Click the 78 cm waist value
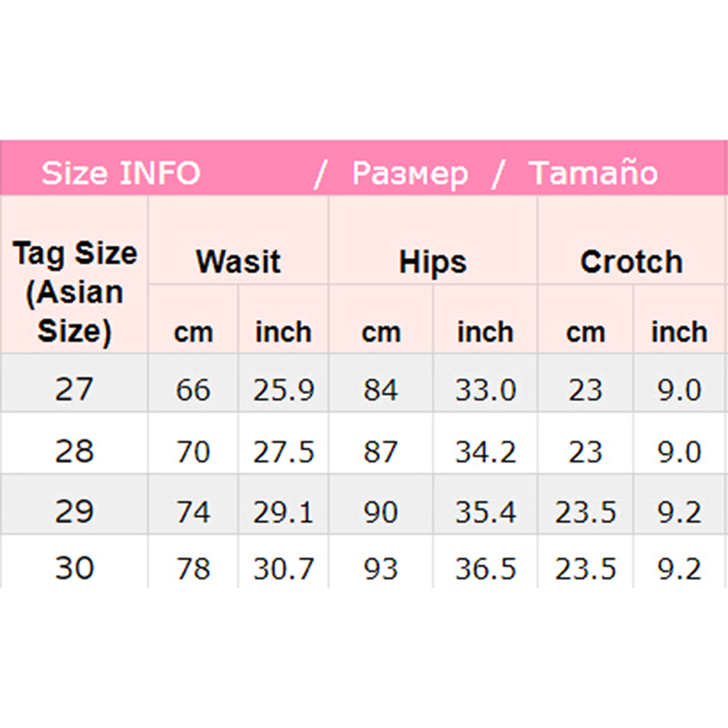 [193, 570]
